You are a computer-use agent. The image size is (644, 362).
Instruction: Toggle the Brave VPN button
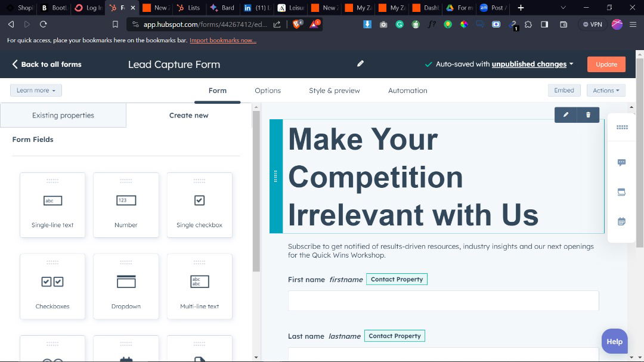pos(592,24)
